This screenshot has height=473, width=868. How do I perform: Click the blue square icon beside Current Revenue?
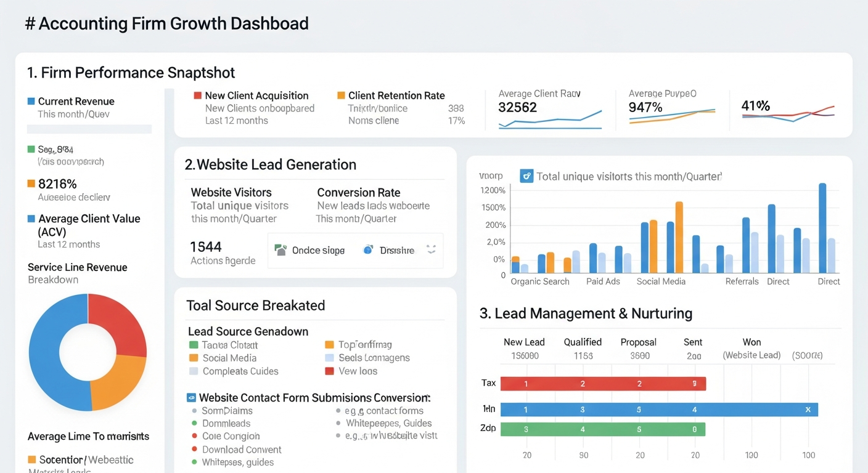click(x=31, y=101)
